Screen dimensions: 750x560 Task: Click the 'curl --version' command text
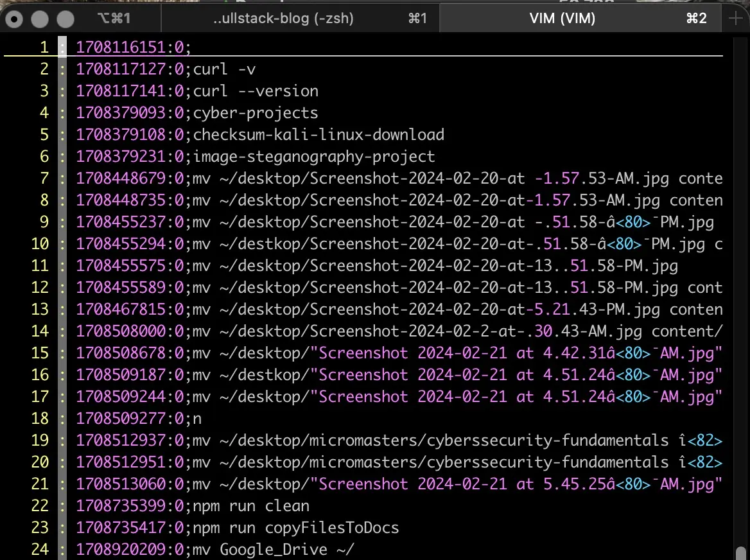[256, 91]
